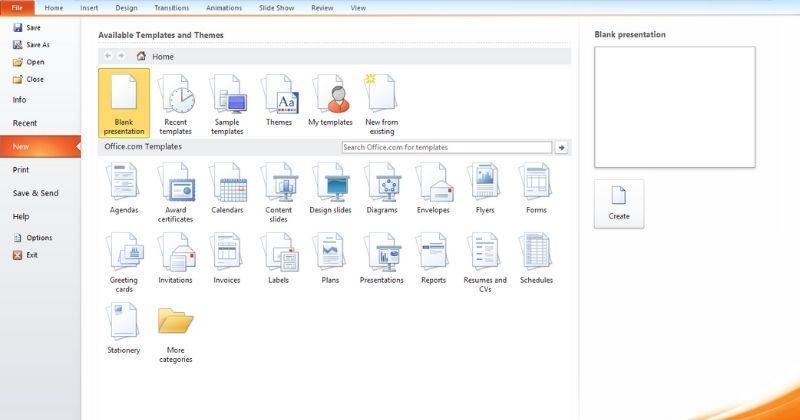This screenshot has width=800, height=420.
Task: Open the More categories folder
Action: coord(176,333)
